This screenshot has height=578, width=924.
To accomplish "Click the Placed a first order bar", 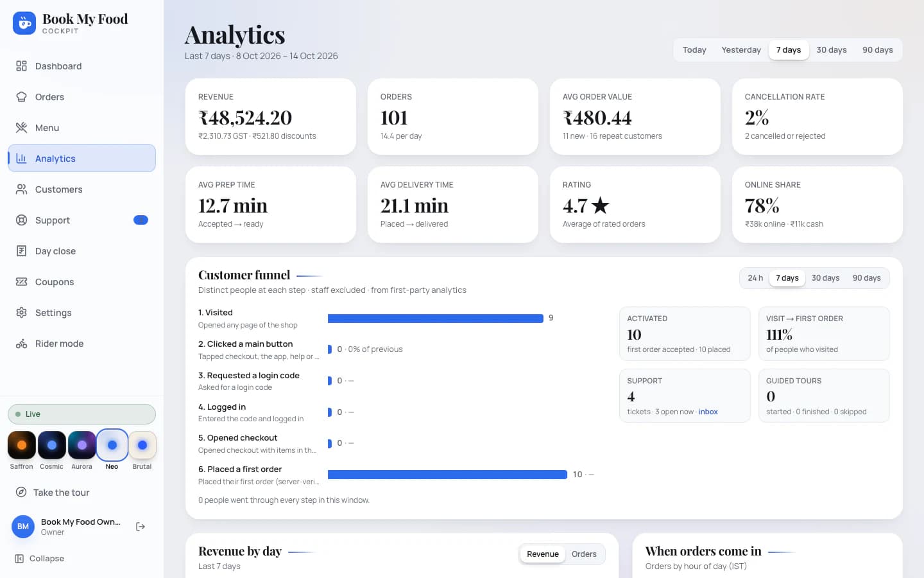I will (447, 475).
